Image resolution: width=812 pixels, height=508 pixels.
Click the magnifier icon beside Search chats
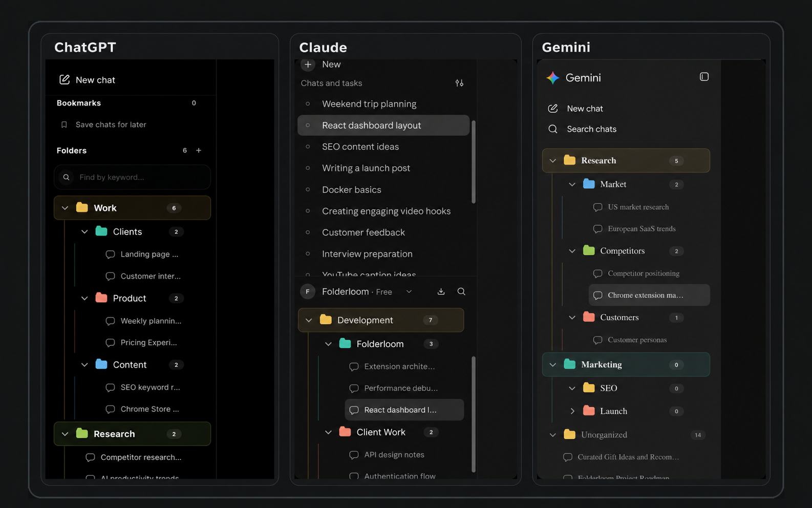pyautogui.click(x=553, y=129)
